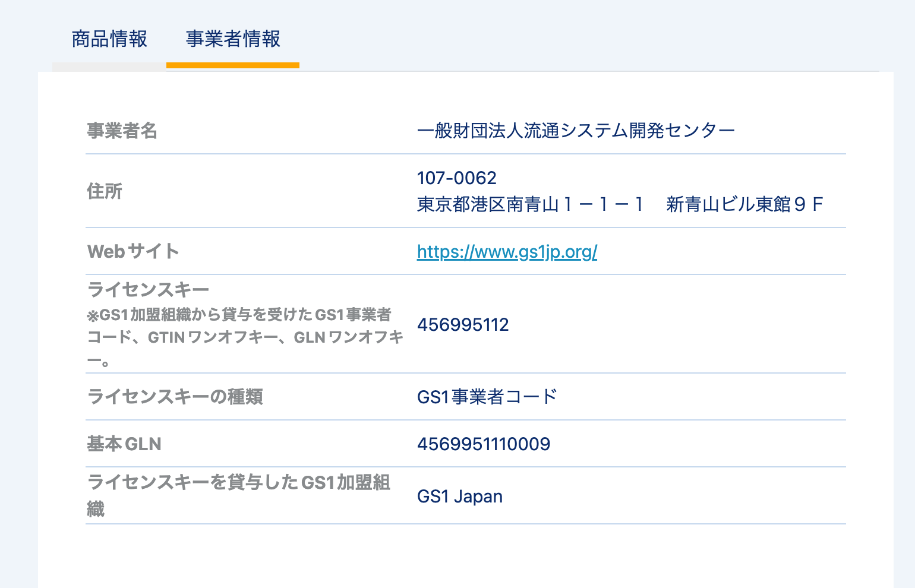This screenshot has width=915, height=588.
Task: Select the license key value 456995112
Action: click(463, 324)
